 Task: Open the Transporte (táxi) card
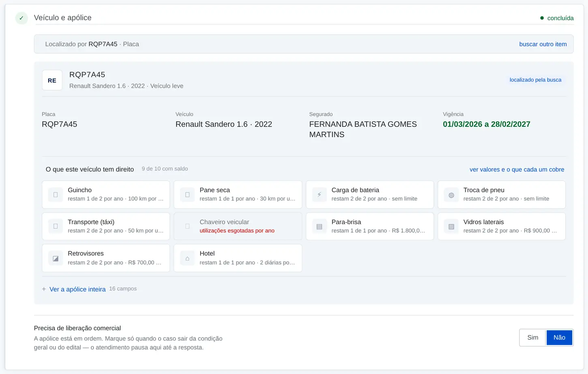point(106,227)
